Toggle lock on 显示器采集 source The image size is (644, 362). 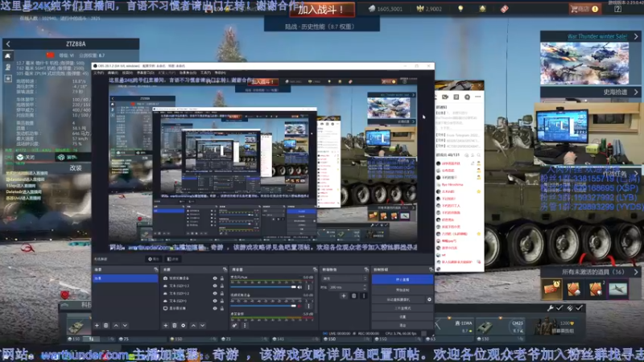pyautogui.click(x=222, y=308)
